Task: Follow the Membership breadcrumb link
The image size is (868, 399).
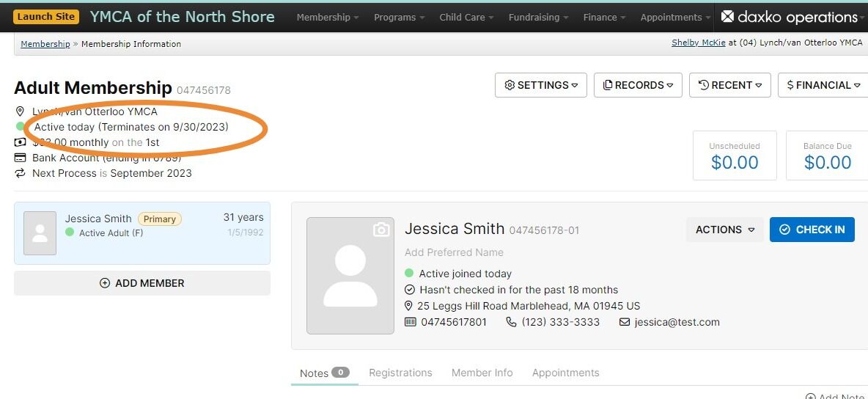Action: (45, 44)
